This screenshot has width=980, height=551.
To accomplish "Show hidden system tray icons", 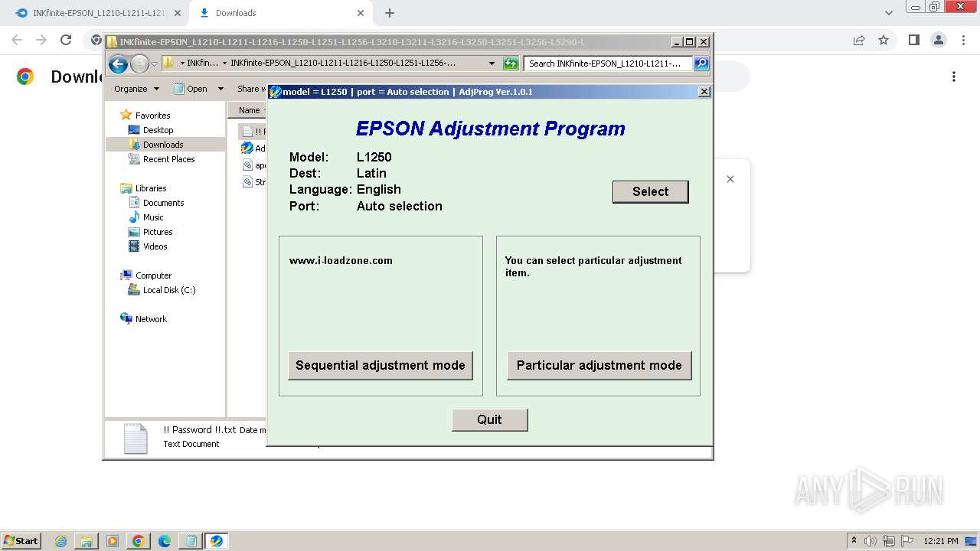I will [x=854, y=541].
